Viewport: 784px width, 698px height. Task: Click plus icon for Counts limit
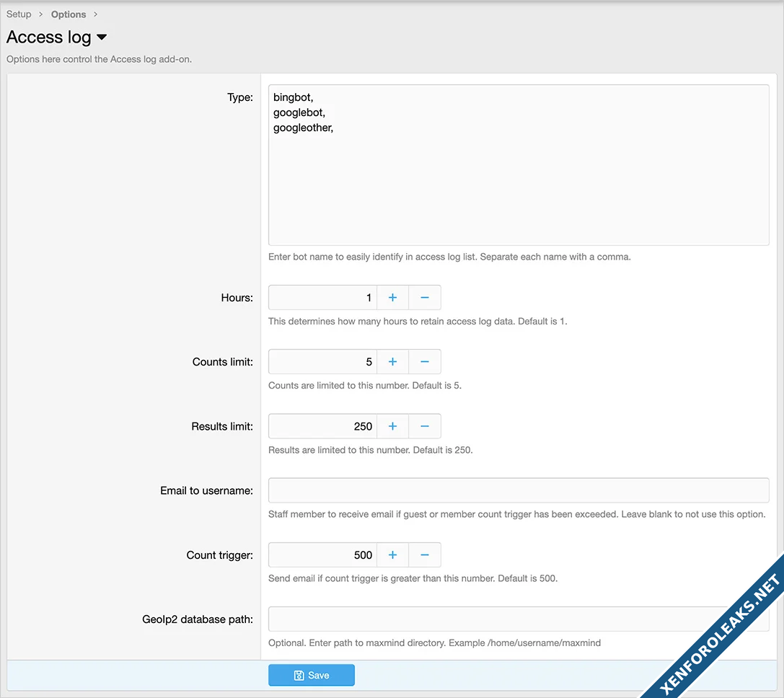tap(392, 362)
